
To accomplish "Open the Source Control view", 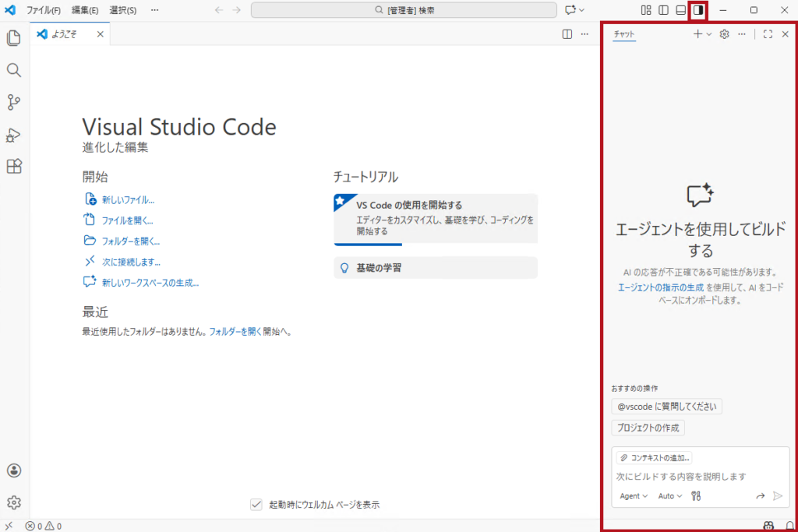I will pos(13,102).
